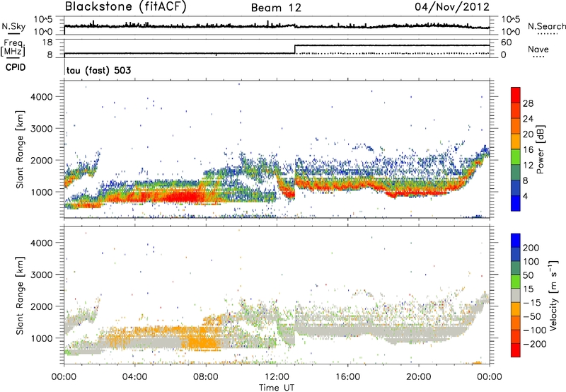Click the frequency step-up near 13:00 UT
The image size is (566, 392).
[295, 49]
